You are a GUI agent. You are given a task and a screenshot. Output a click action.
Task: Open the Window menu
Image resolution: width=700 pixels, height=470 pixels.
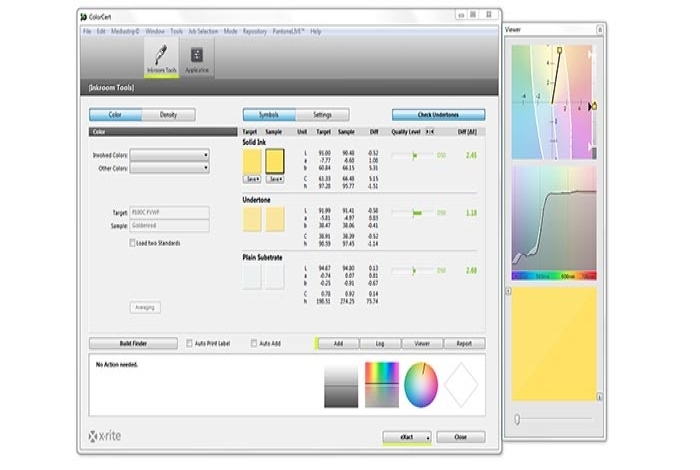point(155,31)
